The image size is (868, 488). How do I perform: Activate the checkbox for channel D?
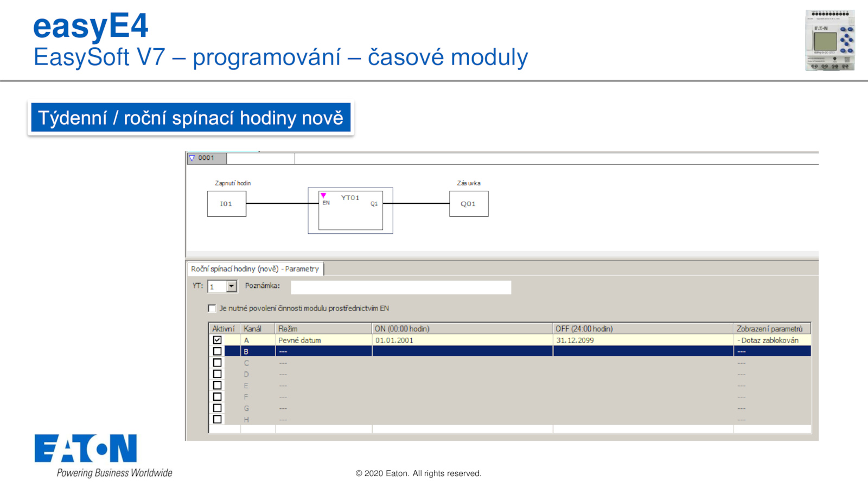pos(217,374)
